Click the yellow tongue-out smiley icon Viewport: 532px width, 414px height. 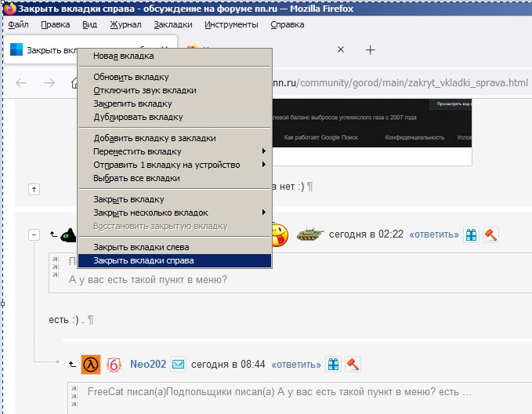pyautogui.click(x=280, y=234)
